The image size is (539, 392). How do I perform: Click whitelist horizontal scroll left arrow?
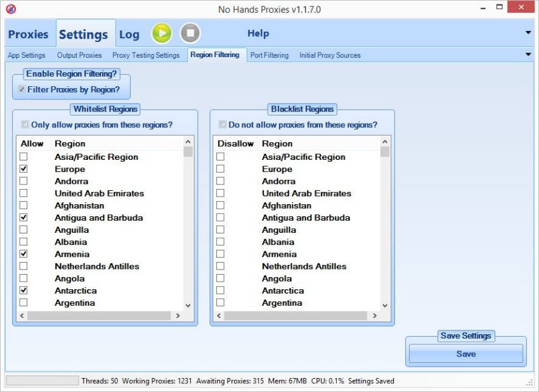tap(22, 316)
